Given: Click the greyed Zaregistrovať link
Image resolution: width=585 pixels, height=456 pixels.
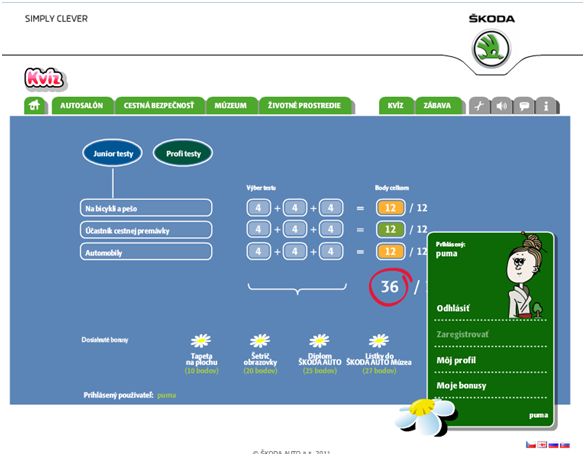Looking at the screenshot, I should click(462, 334).
